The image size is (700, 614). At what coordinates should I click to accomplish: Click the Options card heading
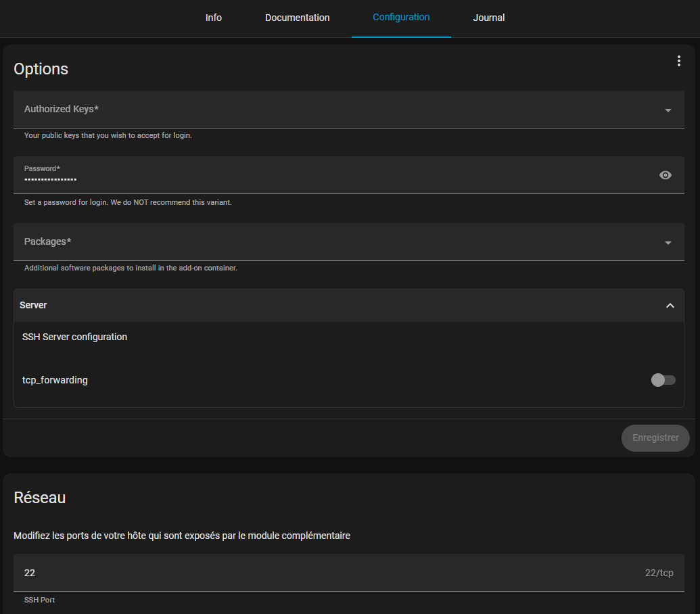click(x=41, y=69)
